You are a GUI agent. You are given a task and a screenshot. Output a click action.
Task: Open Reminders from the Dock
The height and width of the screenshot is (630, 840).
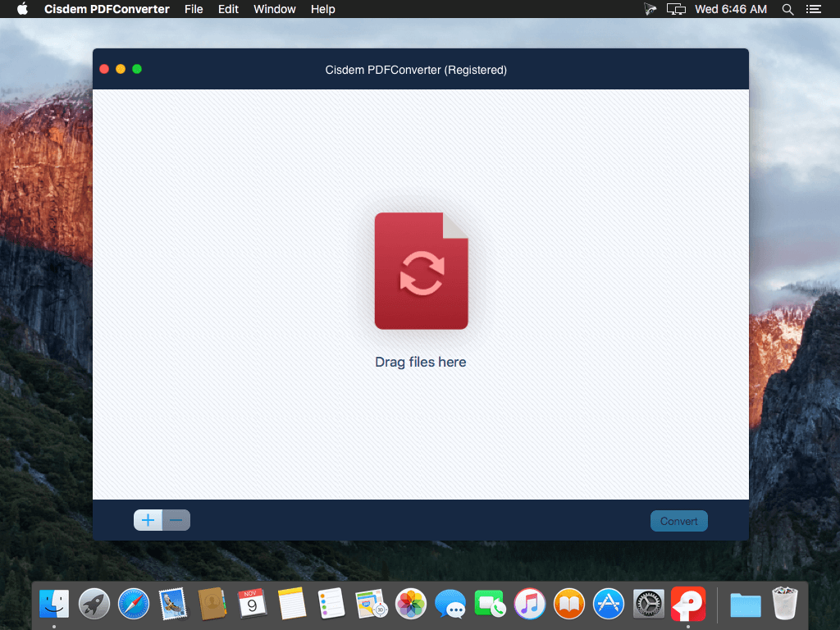tap(331, 604)
